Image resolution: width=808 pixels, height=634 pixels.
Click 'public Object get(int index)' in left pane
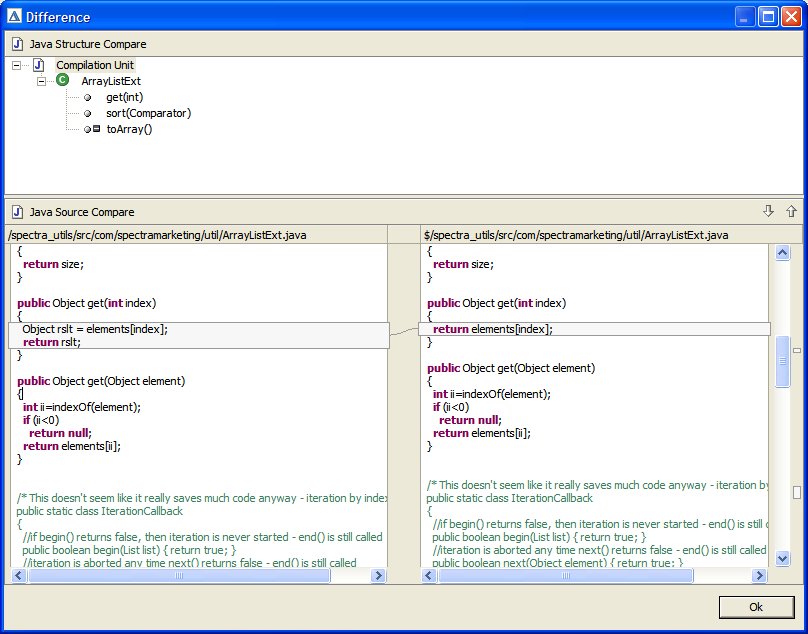pyautogui.click(x=87, y=303)
